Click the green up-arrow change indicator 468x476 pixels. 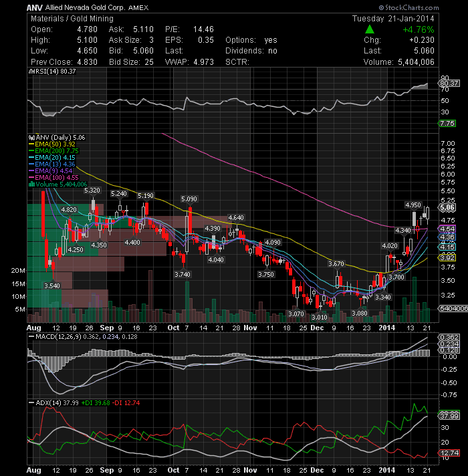369,29
